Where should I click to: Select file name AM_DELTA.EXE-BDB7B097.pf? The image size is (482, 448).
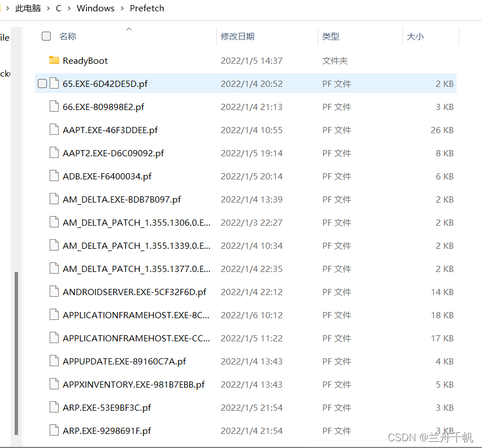click(122, 199)
